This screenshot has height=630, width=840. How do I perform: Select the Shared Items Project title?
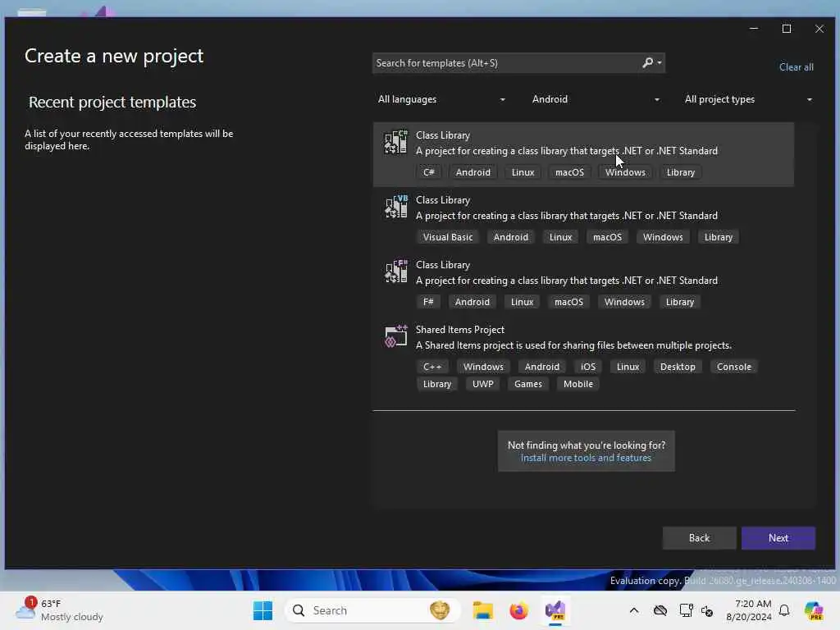460,330
